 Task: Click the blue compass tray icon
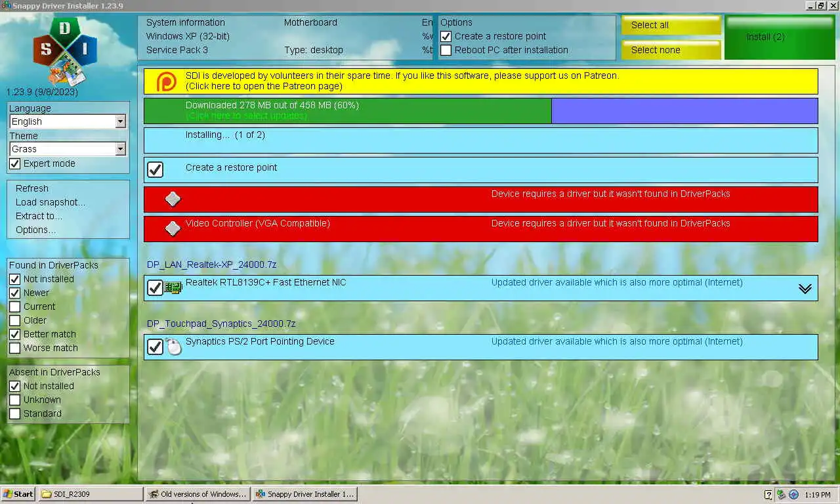coord(793,494)
